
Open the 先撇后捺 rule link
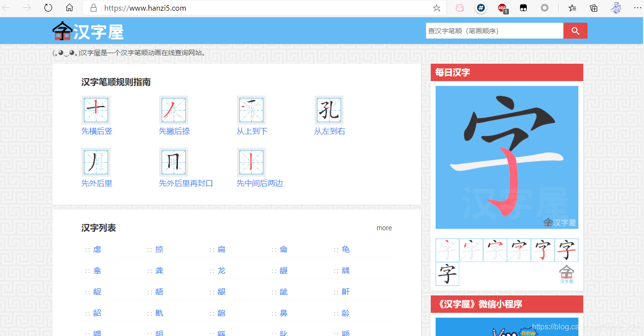click(x=175, y=131)
